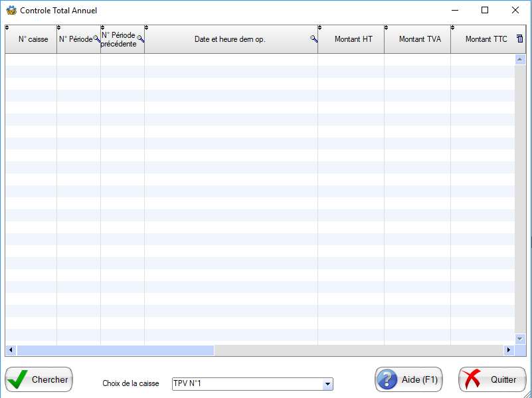This screenshot has height=398, width=532.
Task: Sort by Montant TTC column header
Action: click(486, 39)
